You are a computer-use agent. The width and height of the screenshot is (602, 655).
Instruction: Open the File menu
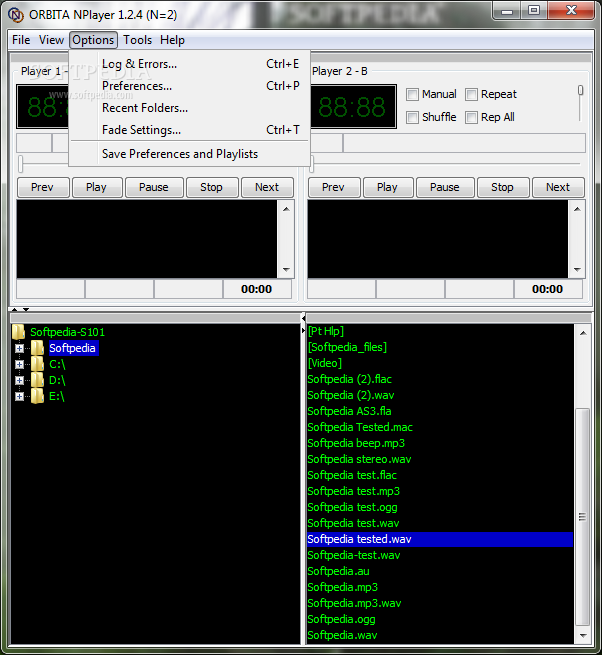[x=21, y=40]
